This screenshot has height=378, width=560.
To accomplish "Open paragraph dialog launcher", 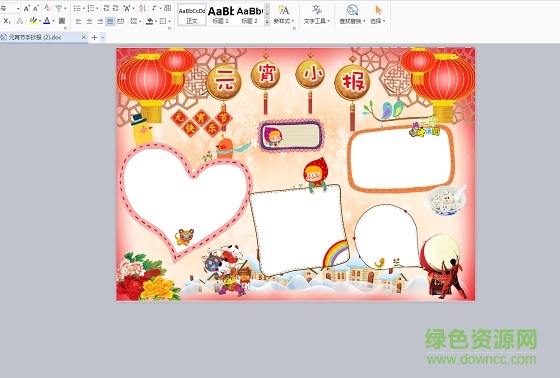I will click(x=170, y=28).
